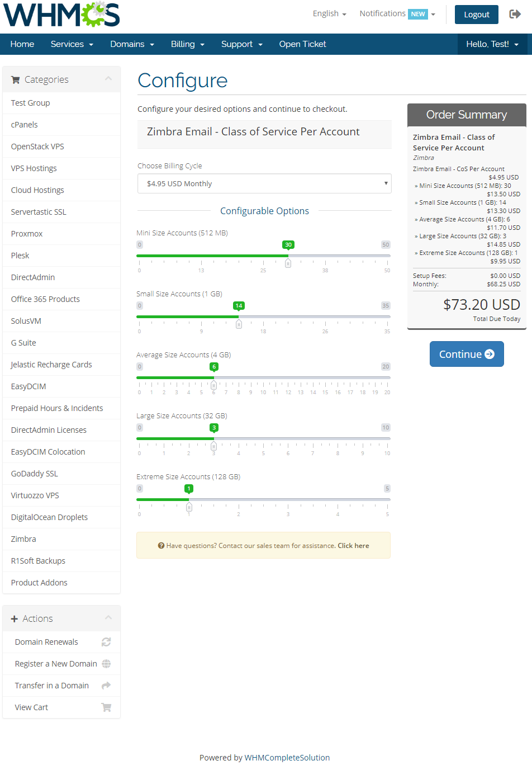Open Prepaid Hours & Incidents category
532x770 pixels.
pos(61,408)
